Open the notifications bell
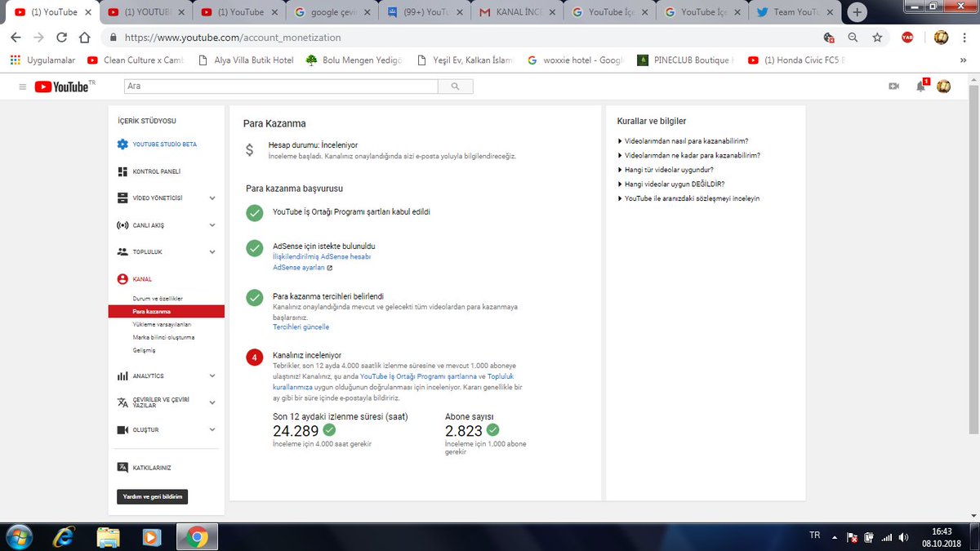Viewport: 980px width, 551px height. click(x=921, y=87)
